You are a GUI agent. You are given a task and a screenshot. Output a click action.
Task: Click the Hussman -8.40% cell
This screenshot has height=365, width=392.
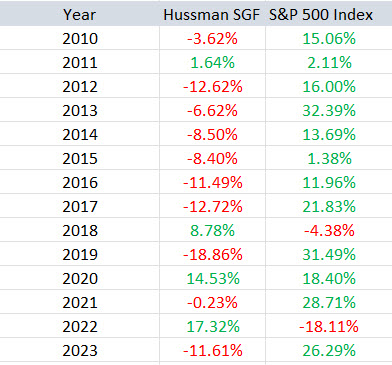pyautogui.click(x=212, y=158)
